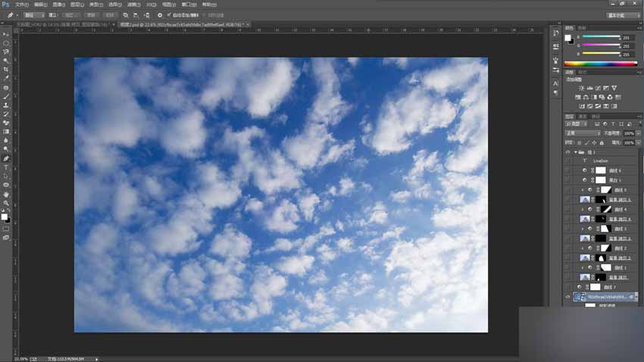Select the Pen tool in toolbox

(6, 158)
